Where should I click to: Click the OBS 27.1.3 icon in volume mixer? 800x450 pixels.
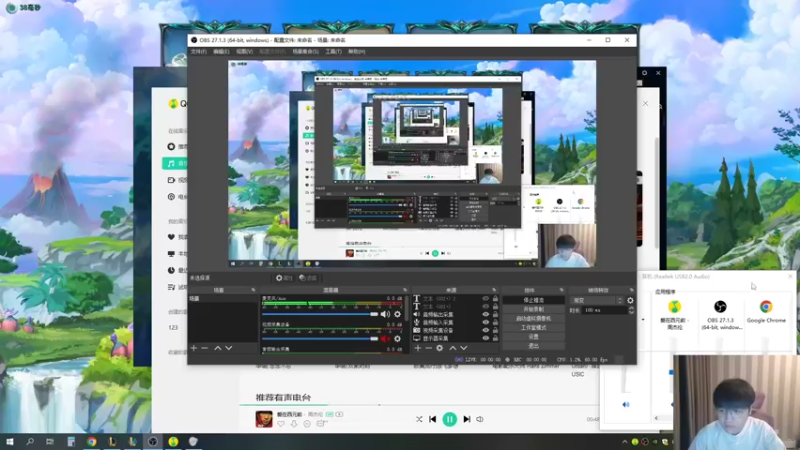[x=720, y=307]
